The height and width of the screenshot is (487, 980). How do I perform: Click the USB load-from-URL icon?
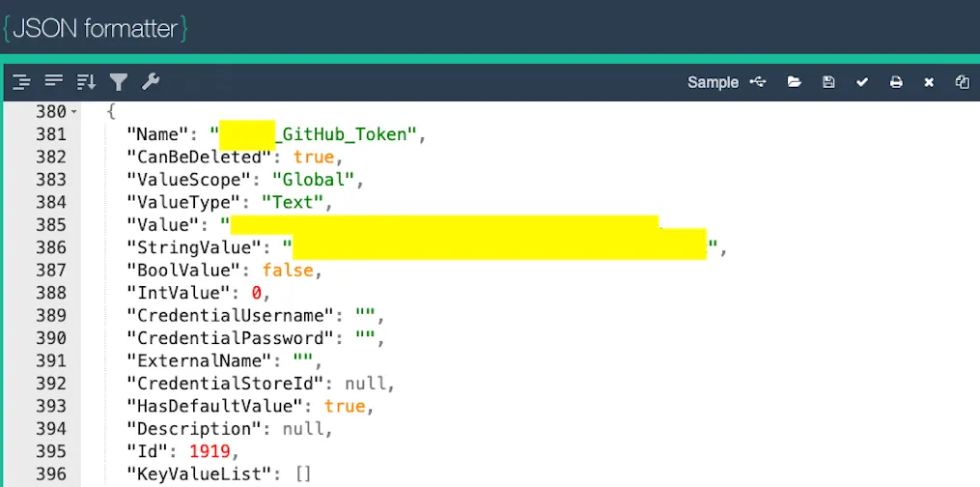(759, 82)
